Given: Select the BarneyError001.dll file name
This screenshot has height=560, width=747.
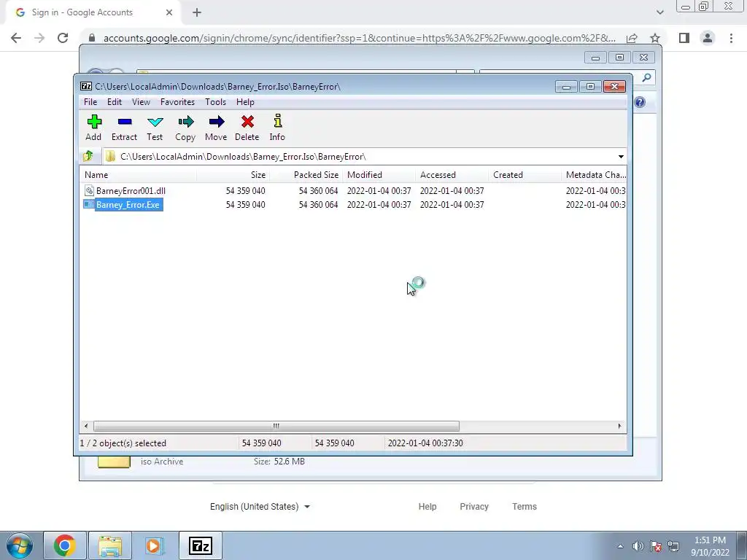Looking at the screenshot, I should pos(131,190).
